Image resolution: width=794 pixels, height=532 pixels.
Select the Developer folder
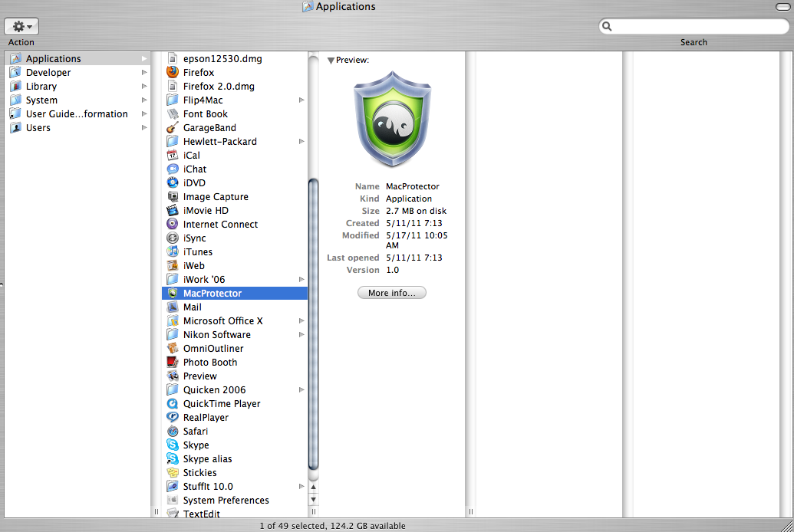tap(78, 72)
